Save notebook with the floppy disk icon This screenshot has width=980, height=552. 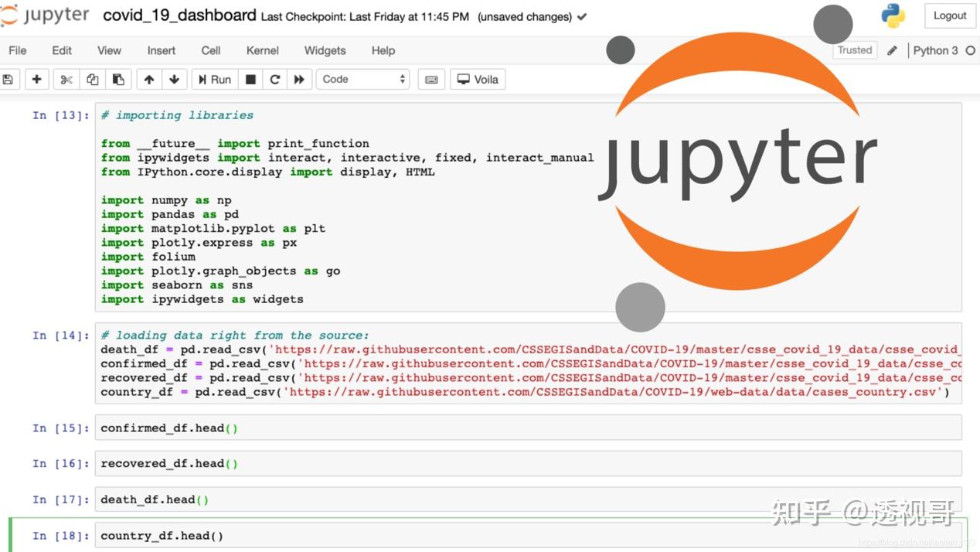[8, 79]
